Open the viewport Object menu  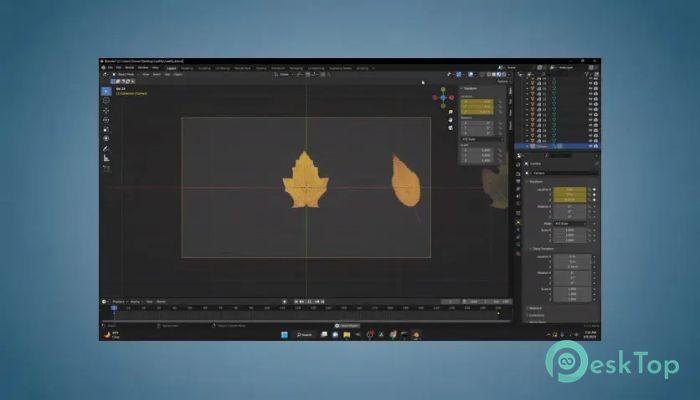178,75
